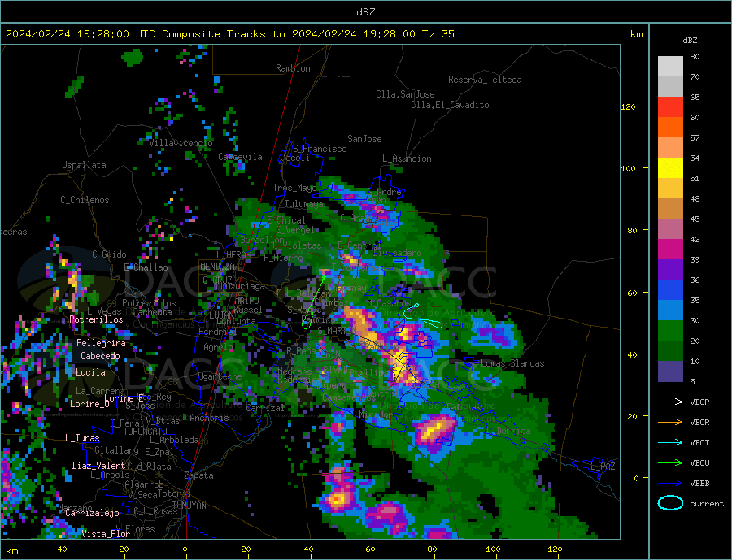The image size is (732, 560).
Task: Click the VBCU legend label
Action: tap(699, 463)
